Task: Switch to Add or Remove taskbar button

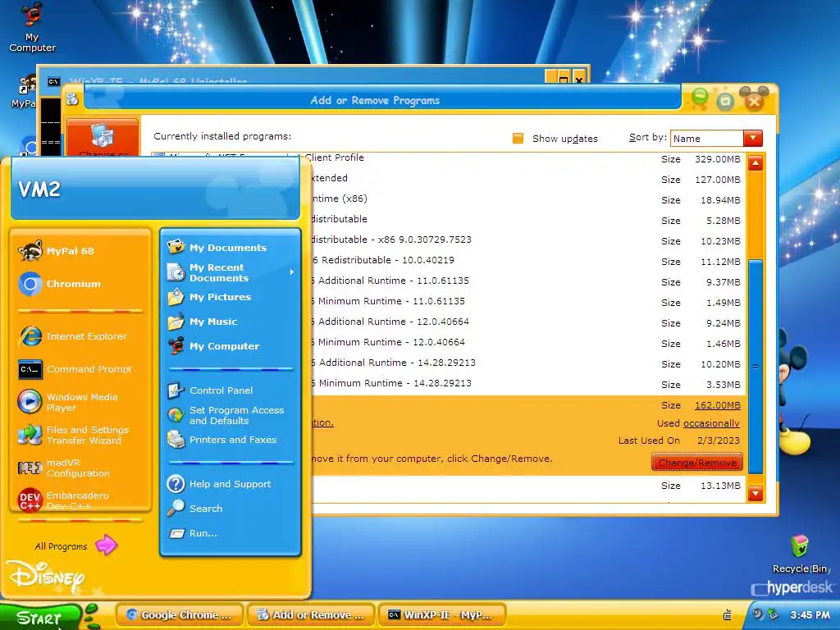Action: click(311, 615)
